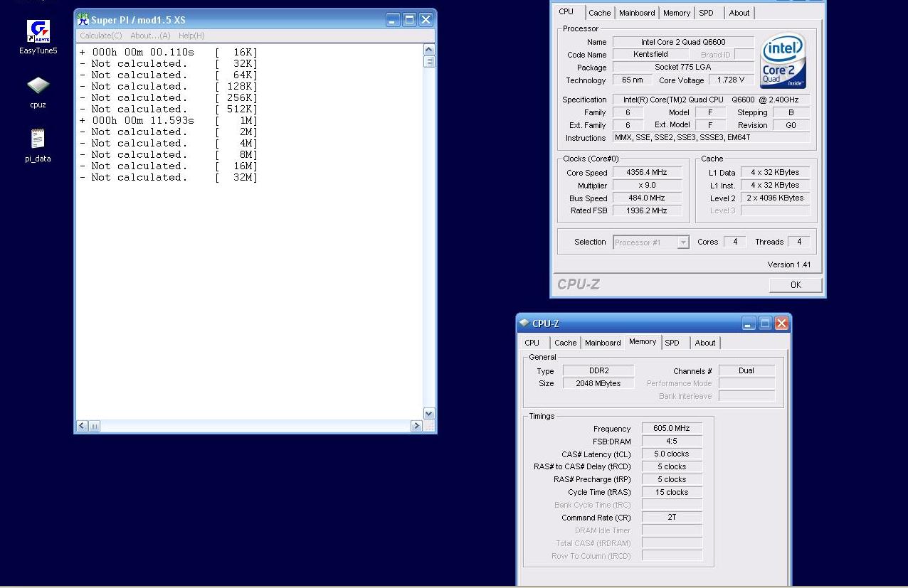Image resolution: width=908 pixels, height=588 pixels.
Task: Click the Specification field Q6600 @ 2.40GHz
Action: [711, 100]
